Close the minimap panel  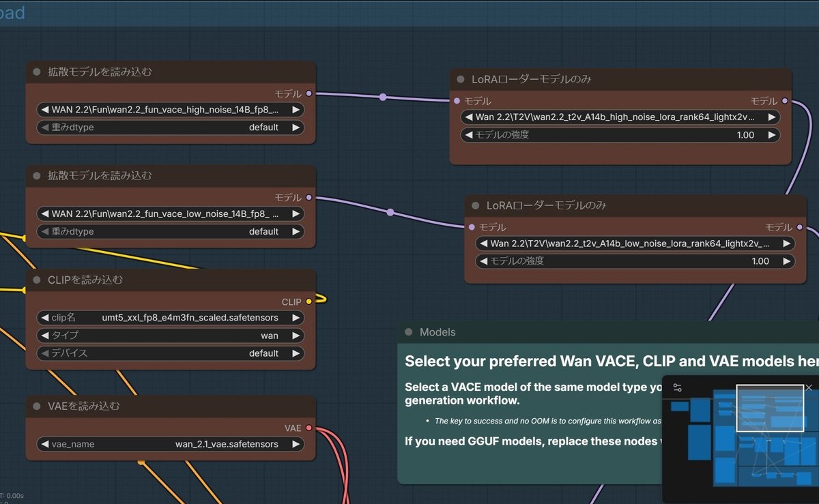809,387
